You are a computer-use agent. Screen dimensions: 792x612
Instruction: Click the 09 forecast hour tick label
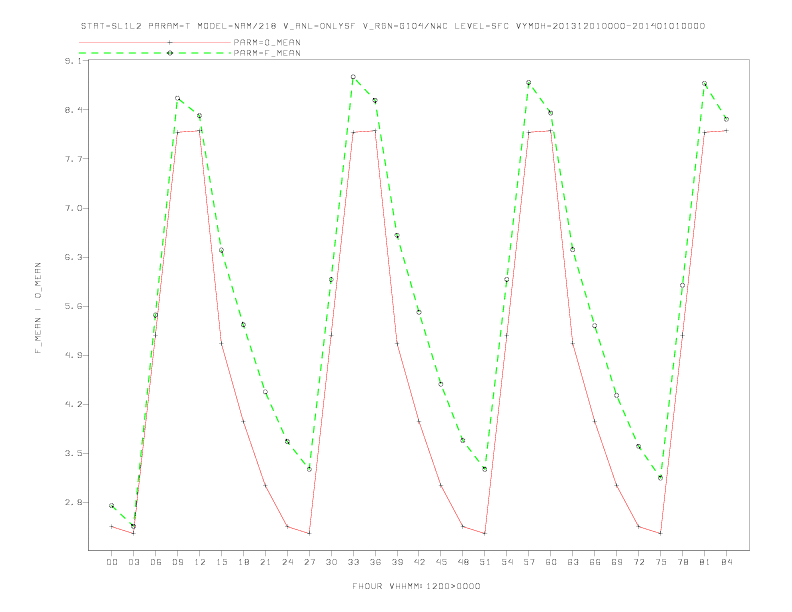(x=177, y=562)
